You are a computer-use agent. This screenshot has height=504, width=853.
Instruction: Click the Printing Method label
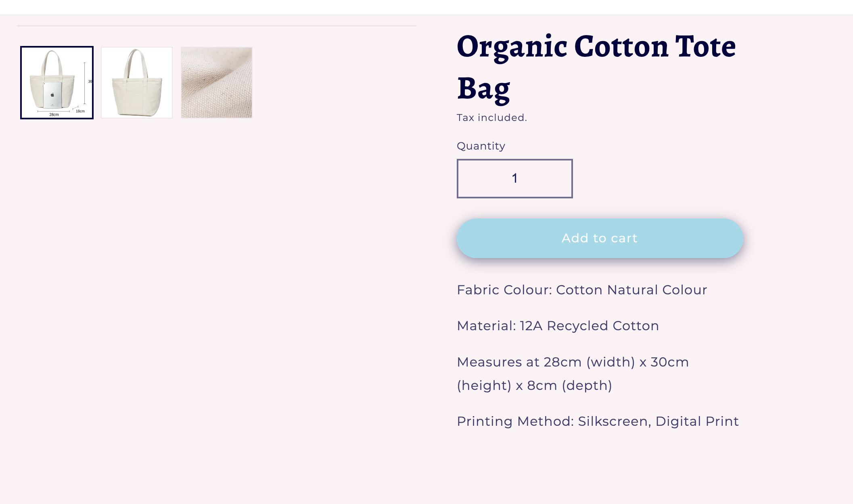(515, 421)
